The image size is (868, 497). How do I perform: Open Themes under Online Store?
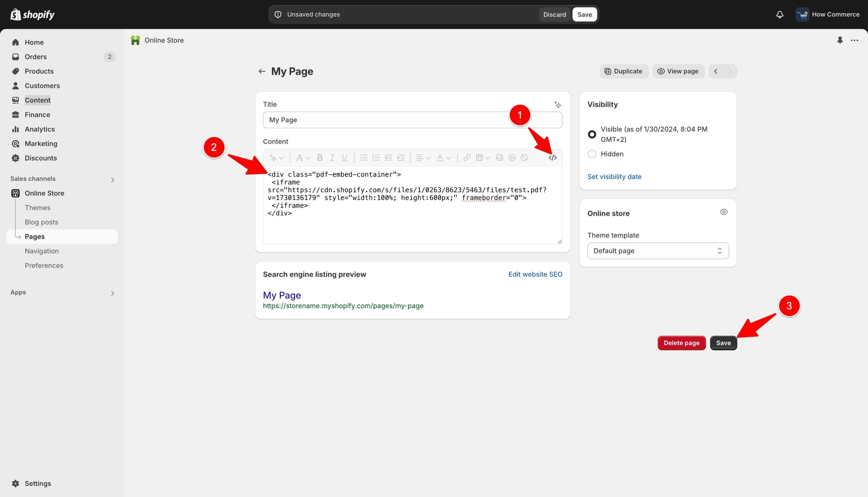pyautogui.click(x=38, y=208)
